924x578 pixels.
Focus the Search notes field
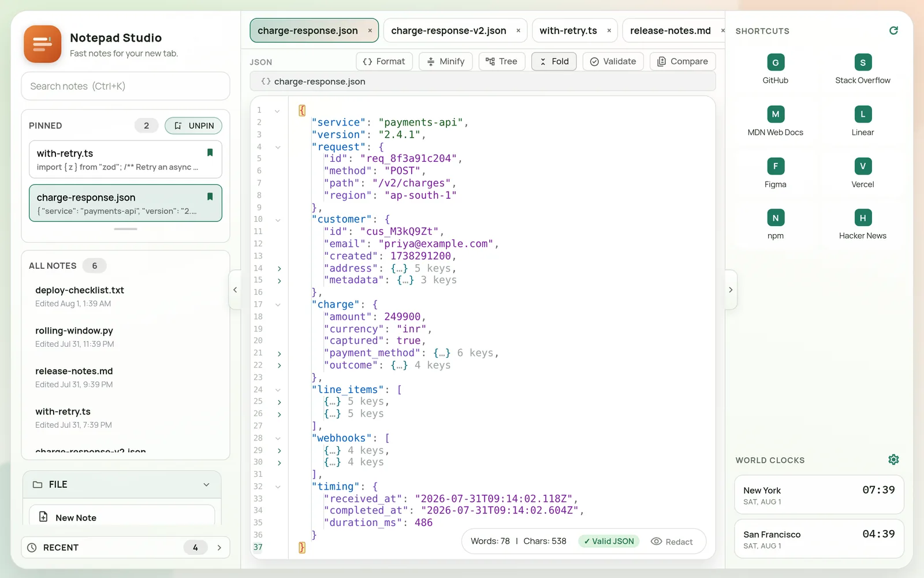pyautogui.click(x=125, y=86)
